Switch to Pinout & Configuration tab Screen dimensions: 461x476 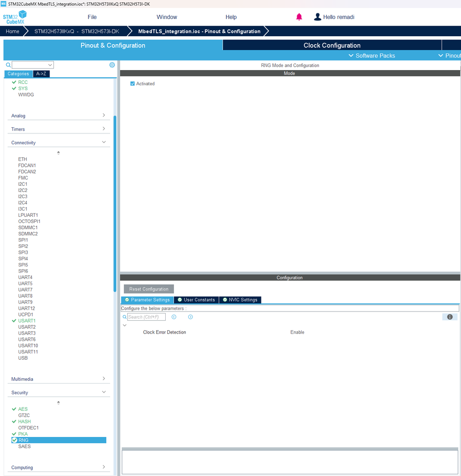click(x=113, y=45)
